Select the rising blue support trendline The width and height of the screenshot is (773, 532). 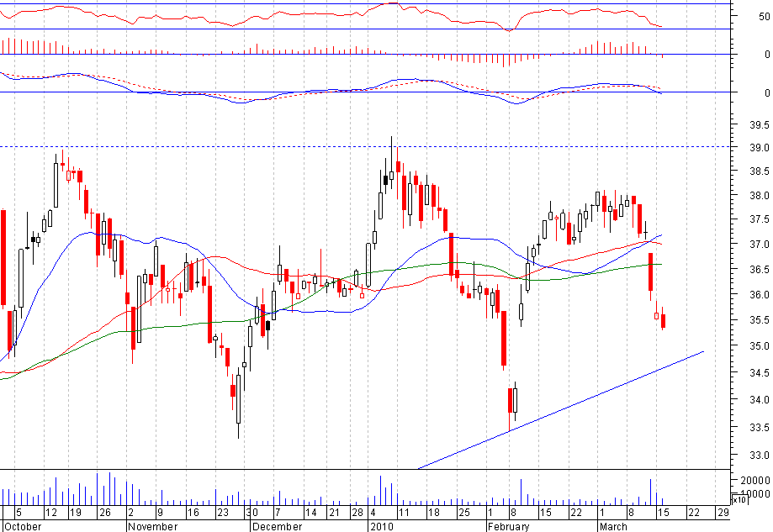tap(561, 410)
